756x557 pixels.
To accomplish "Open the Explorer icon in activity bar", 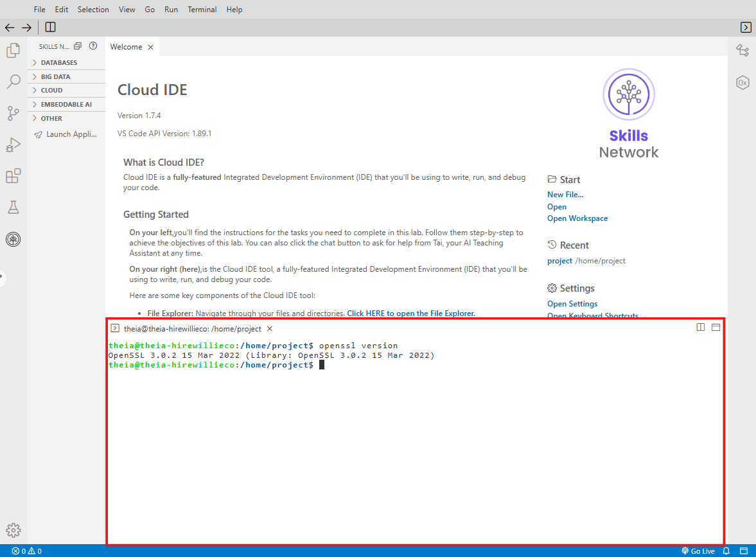I will click(x=13, y=50).
